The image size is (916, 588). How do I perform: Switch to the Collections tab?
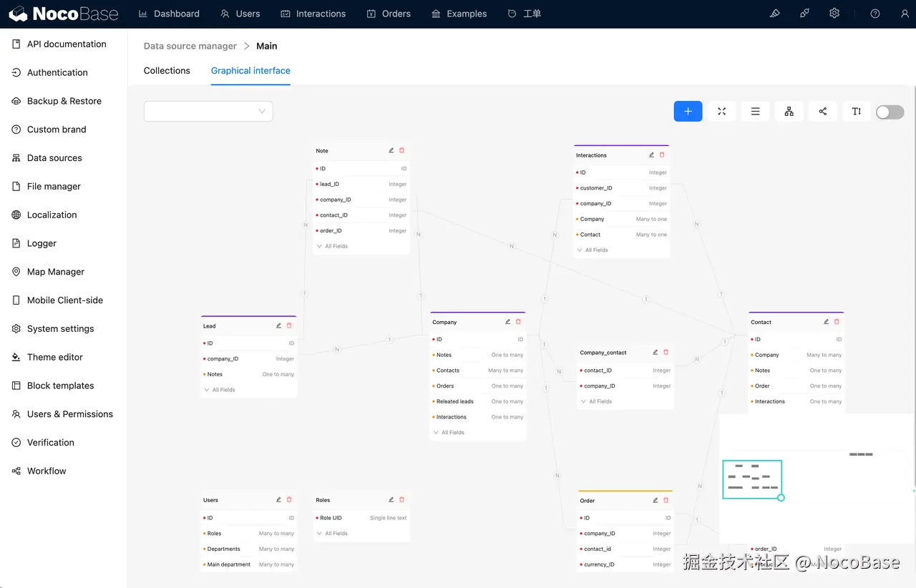[167, 70]
